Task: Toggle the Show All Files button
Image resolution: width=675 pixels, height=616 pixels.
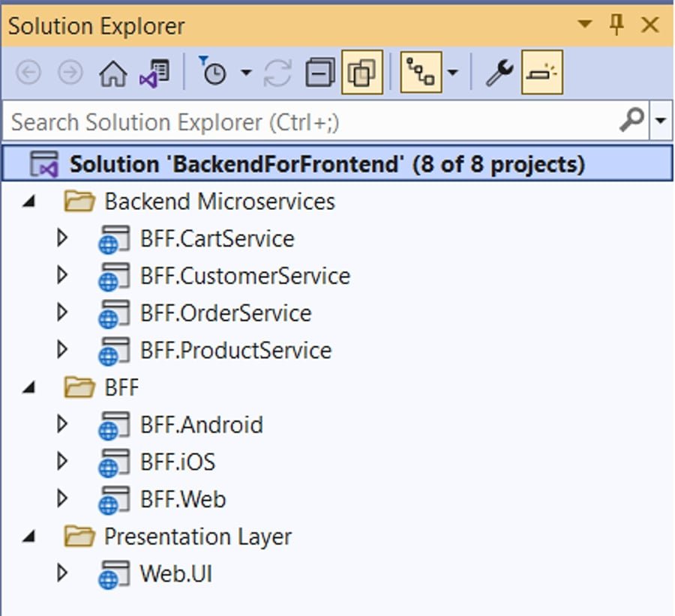Action: pyautogui.click(x=360, y=73)
